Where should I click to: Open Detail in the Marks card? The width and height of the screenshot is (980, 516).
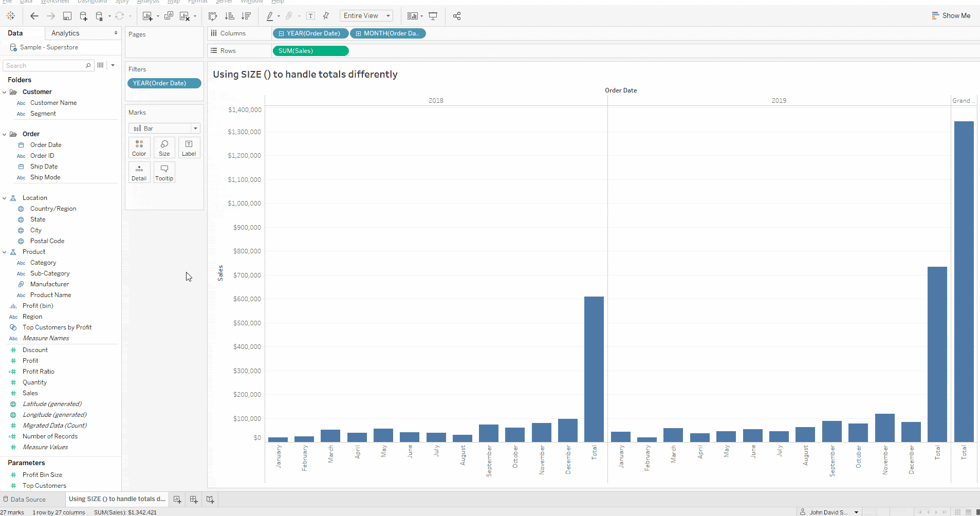[x=139, y=172]
